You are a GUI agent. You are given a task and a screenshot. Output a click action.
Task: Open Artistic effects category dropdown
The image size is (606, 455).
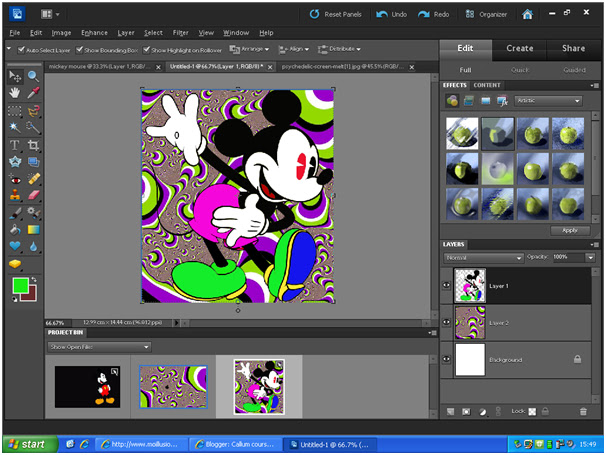tap(548, 101)
